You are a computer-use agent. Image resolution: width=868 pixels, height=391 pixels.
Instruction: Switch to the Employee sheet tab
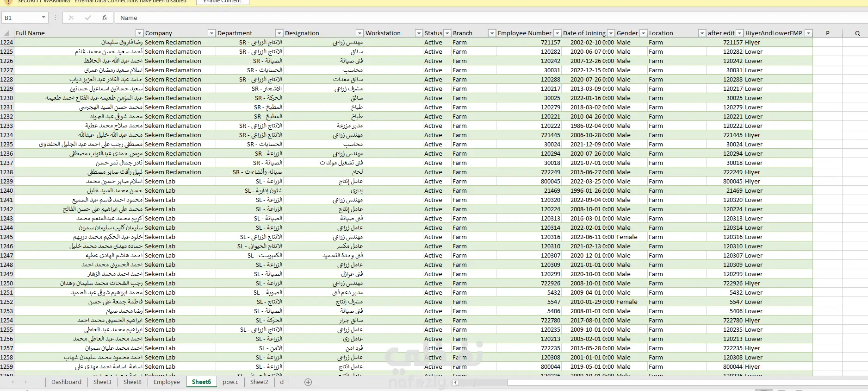click(167, 382)
